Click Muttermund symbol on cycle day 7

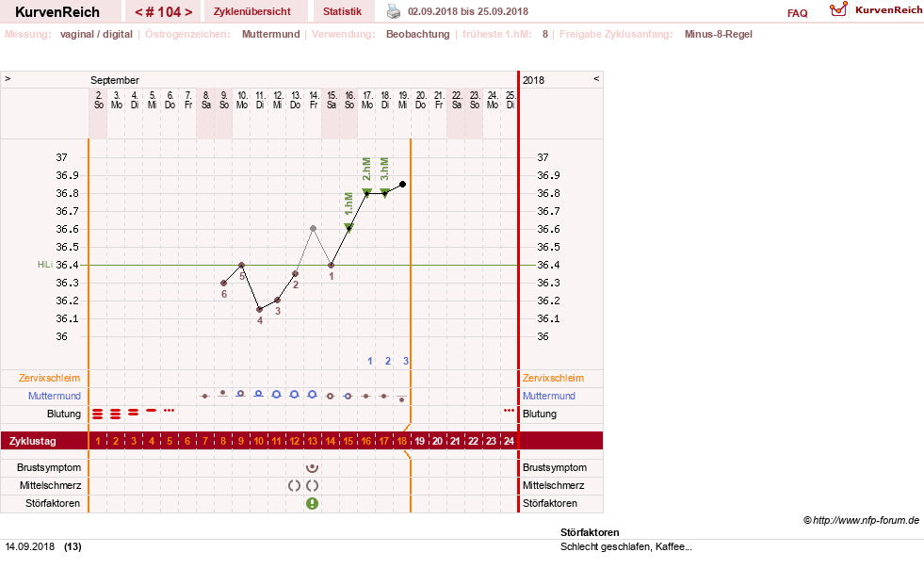(x=205, y=397)
